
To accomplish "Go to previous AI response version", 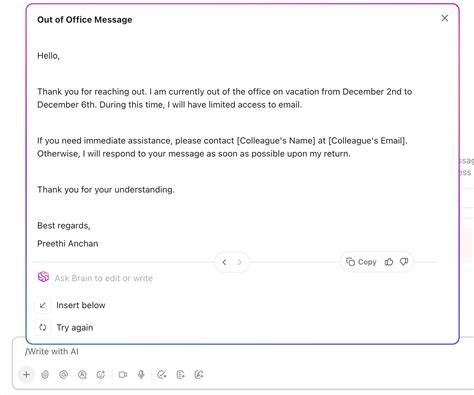I will 224,262.
